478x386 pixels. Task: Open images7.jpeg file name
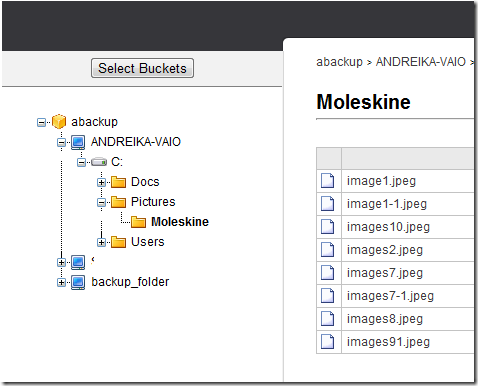click(385, 273)
